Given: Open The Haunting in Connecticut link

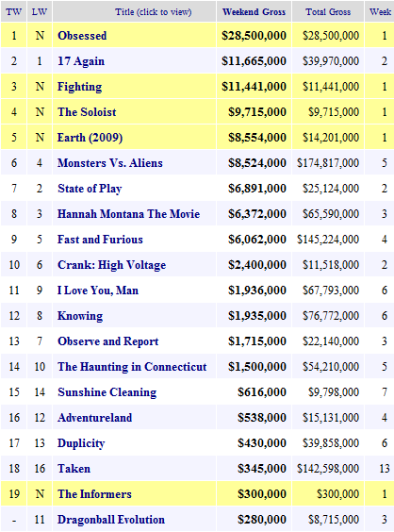Looking at the screenshot, I should coord(132,367).
